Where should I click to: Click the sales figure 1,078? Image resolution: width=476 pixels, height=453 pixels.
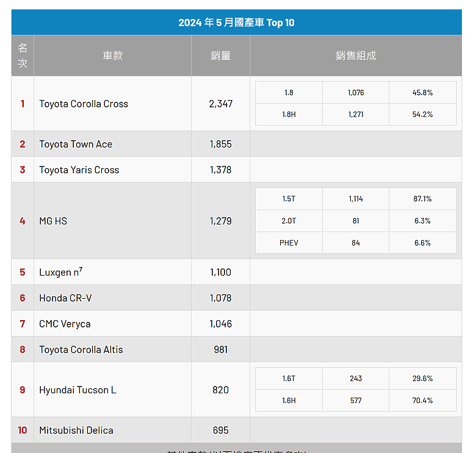(221, 298)
